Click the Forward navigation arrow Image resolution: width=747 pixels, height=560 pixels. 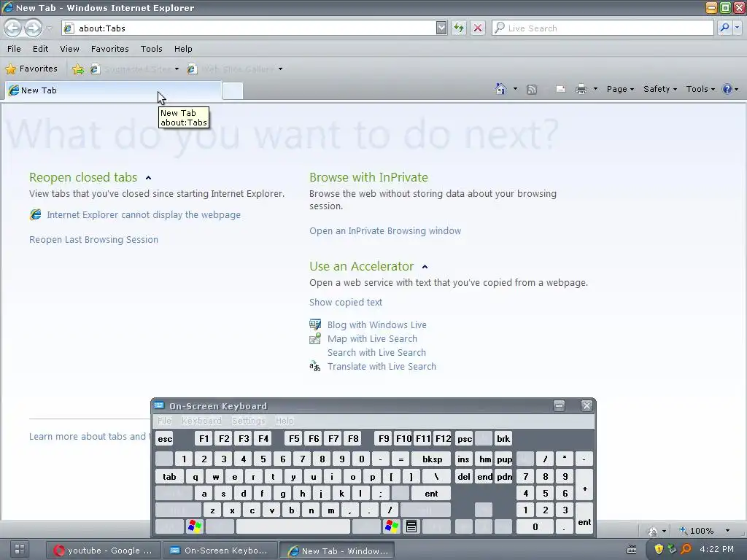(33, 28)
